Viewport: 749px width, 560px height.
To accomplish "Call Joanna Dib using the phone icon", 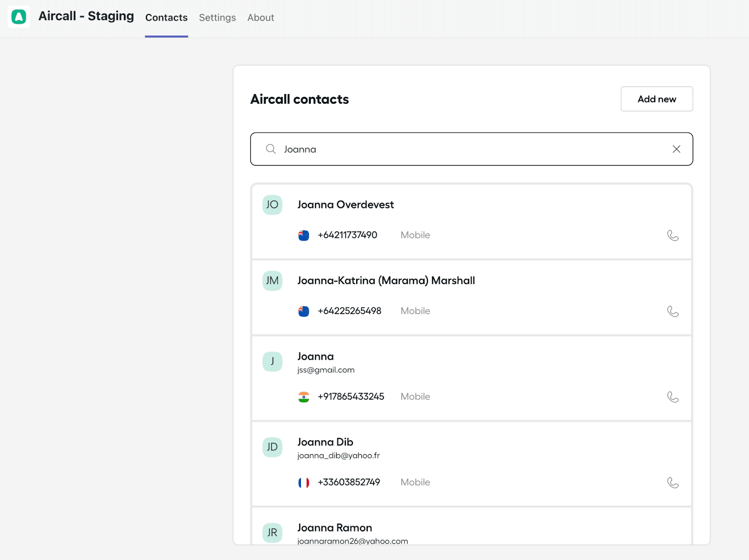I will 674,482.
